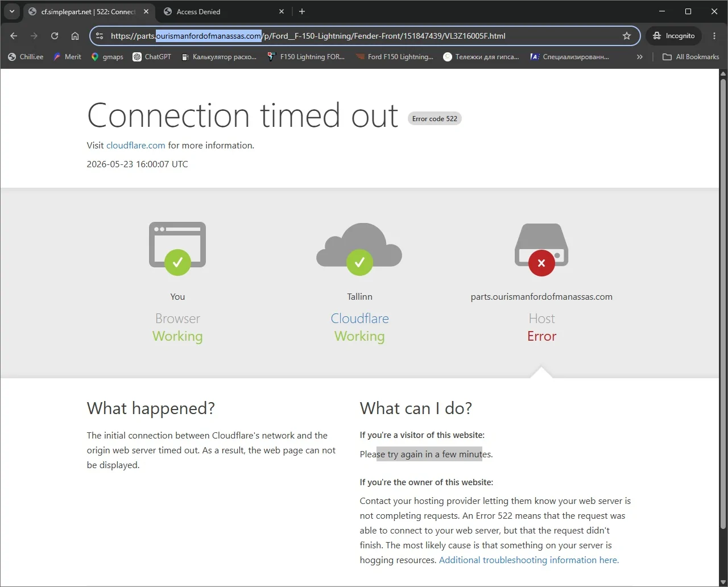Click the parts.ourismanfordofmanassas.com host label
The height and width of the screenshot is (587, 728).
541,297
